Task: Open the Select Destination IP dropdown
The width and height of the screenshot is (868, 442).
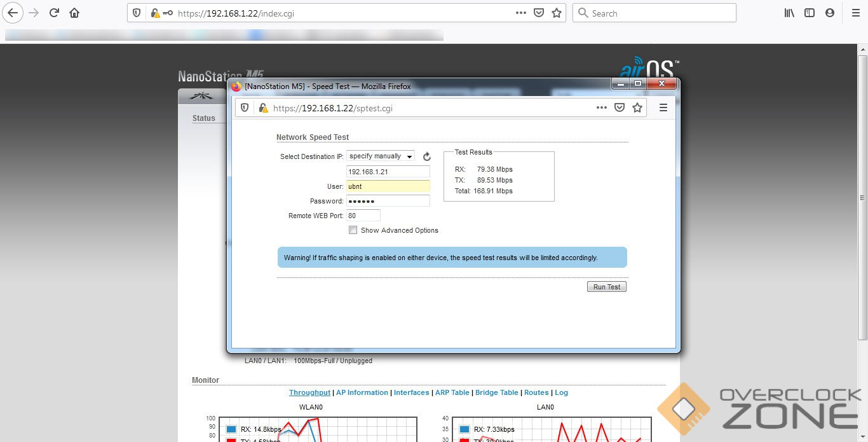Action: (381, 156)
